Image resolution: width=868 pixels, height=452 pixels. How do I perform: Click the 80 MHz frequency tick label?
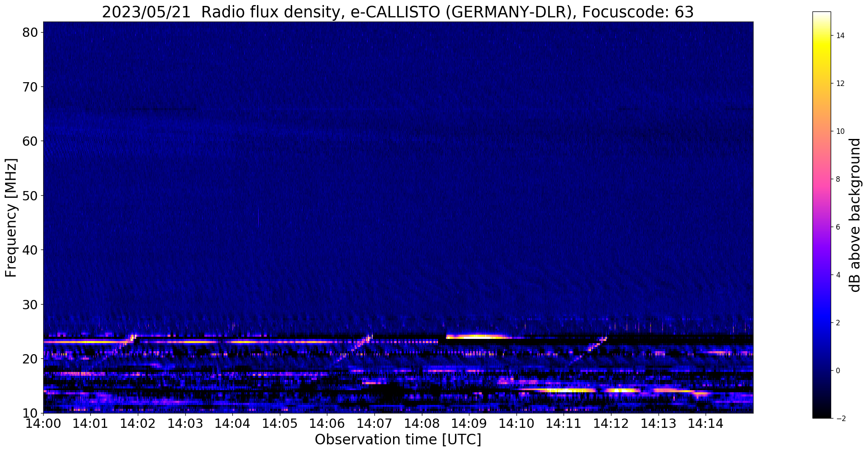(x=30, y=33)
